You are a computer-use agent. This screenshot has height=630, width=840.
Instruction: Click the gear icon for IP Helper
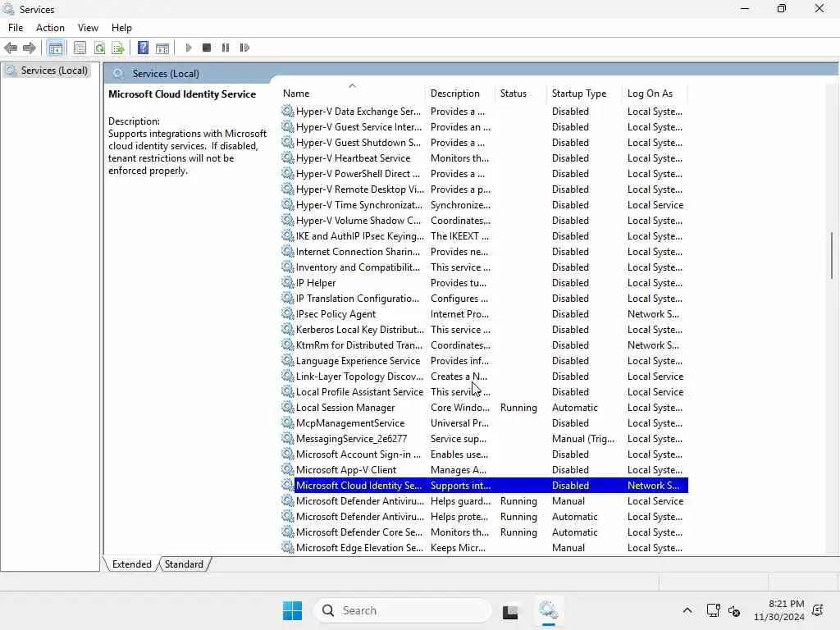pos(288,282)
